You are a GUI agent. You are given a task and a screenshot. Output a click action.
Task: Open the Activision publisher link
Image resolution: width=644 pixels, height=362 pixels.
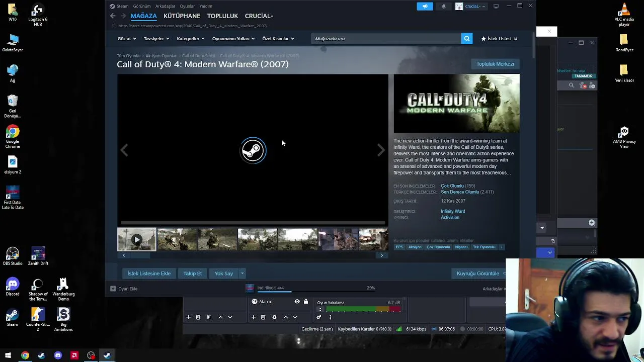tap(450, 218)
